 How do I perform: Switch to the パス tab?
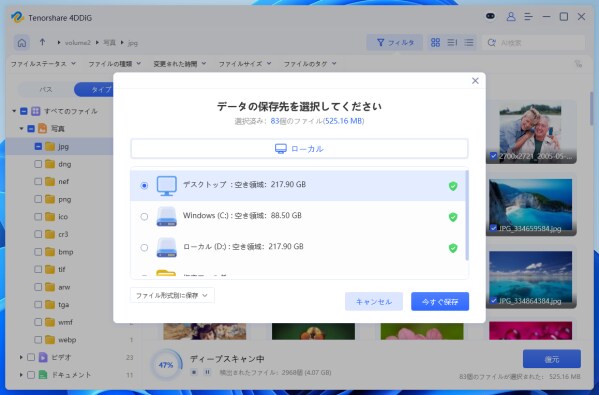point(46,89)
